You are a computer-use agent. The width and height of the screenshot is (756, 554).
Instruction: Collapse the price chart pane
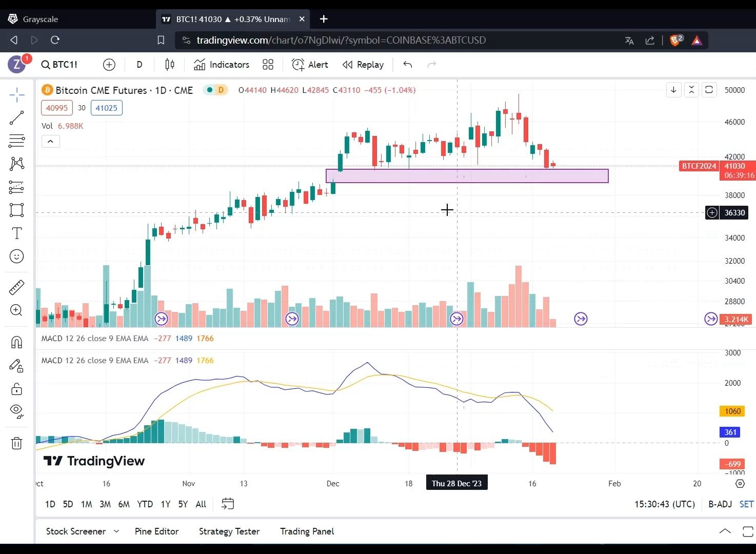pyautogui.click(x=691, y=90)
